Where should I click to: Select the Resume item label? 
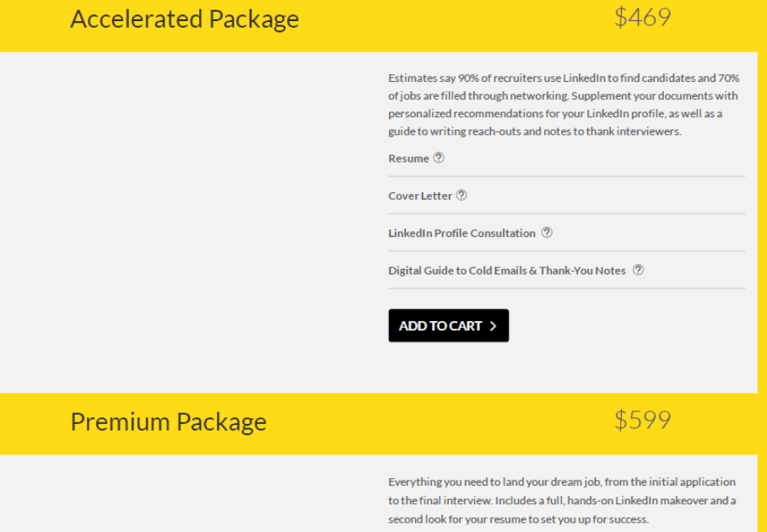click(408, 159)
